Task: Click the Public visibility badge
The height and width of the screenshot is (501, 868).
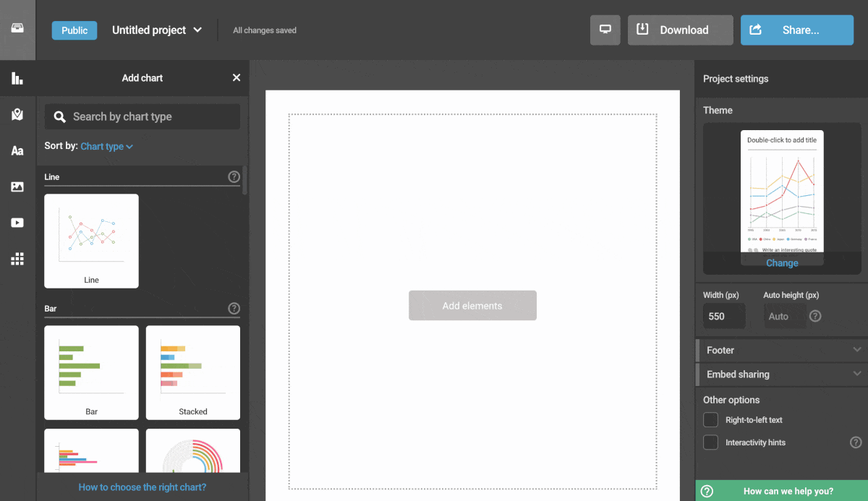Action: tap(75, 30)
